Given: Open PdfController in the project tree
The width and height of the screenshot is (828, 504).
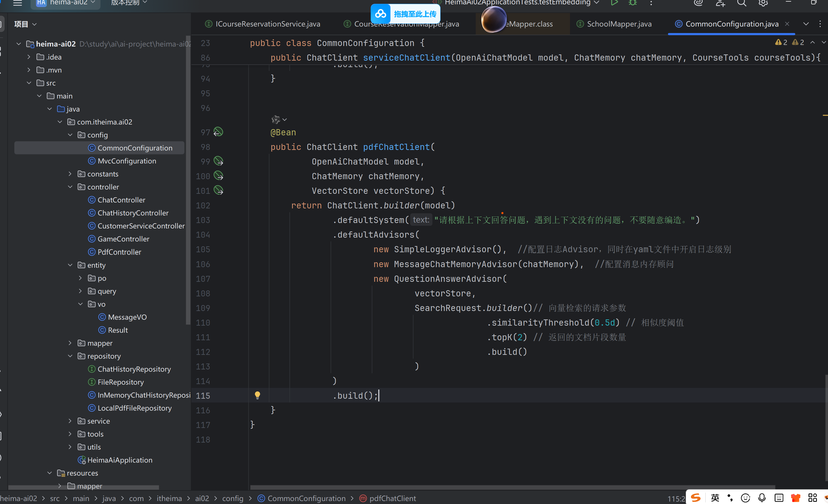Looking at the screenshot, I should click(119, 252).
